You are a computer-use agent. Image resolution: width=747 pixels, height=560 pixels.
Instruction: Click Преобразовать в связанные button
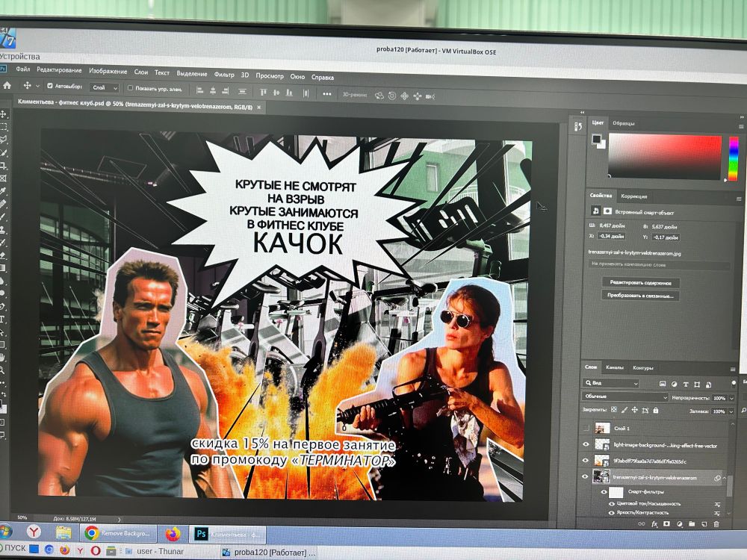(641, 295)
